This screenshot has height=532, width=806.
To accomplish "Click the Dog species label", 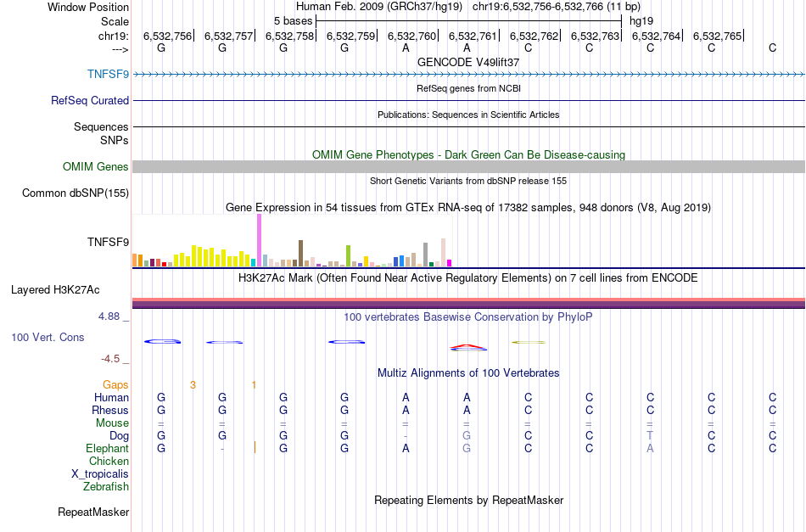I will point(119,436).
